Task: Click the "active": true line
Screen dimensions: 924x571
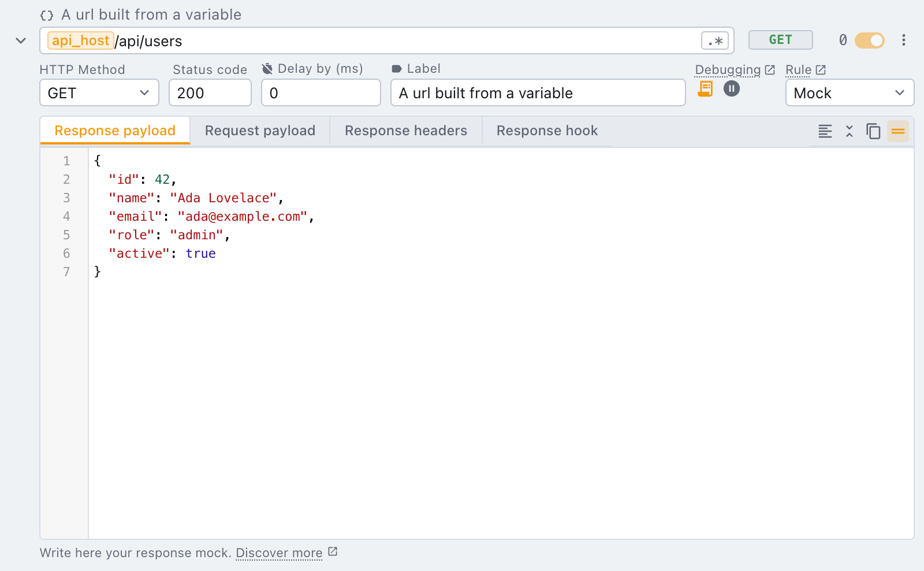Action: coord(162,253)
